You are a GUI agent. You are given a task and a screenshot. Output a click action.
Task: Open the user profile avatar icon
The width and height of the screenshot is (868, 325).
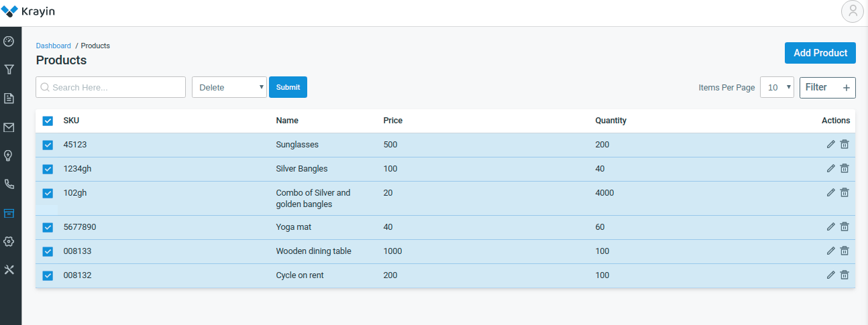[853, 11]
